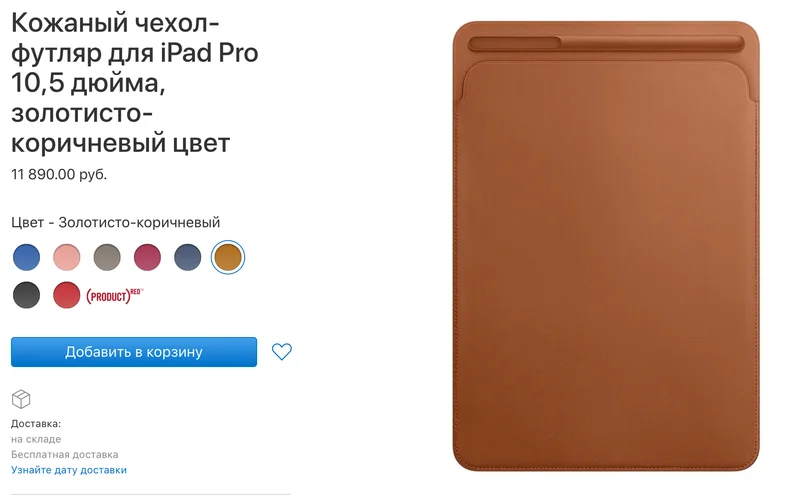811x500 pixels.
Task: Choose the dark navy blue swatch
Action: (x=188, y=257)
